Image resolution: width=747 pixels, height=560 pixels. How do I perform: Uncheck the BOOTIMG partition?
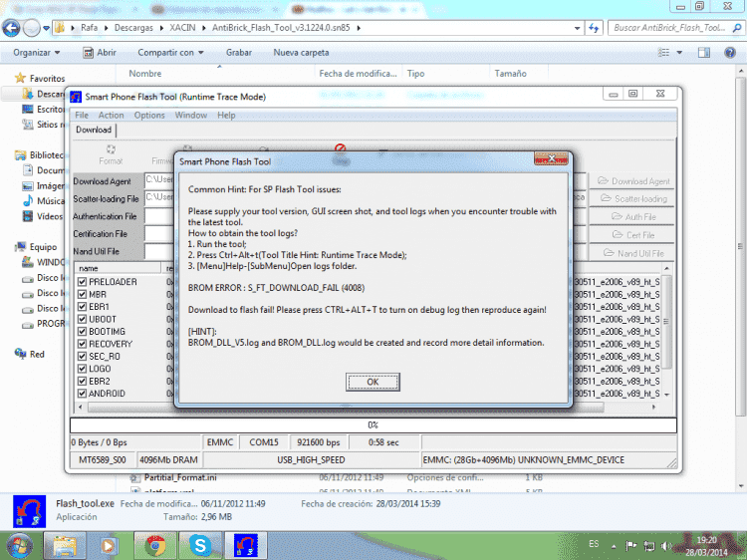(82, 331)
